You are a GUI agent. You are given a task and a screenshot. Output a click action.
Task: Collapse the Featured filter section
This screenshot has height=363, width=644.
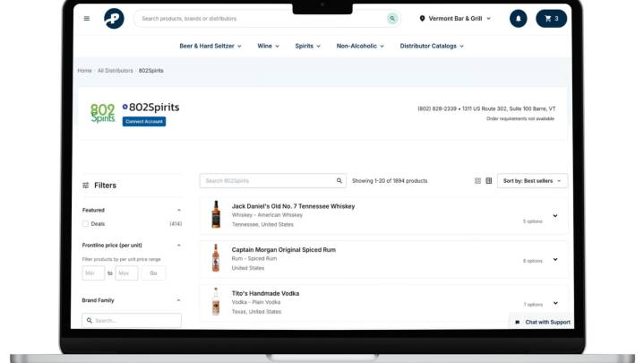click(x=178, y=210)
